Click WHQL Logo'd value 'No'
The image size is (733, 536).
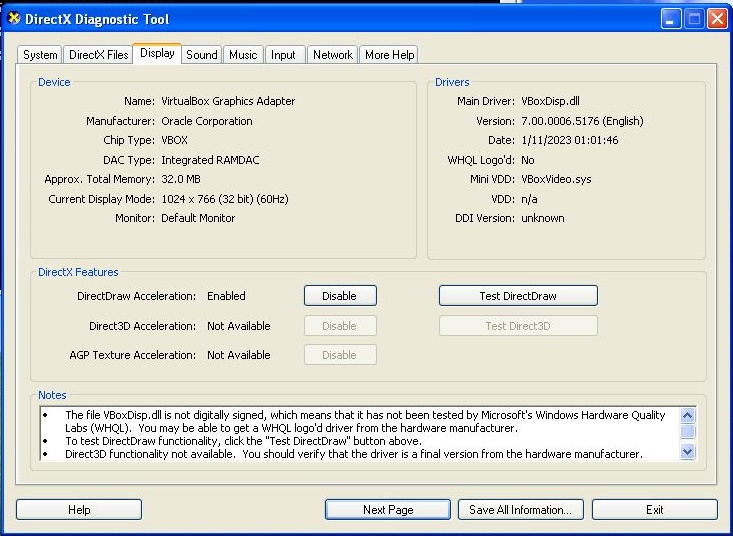click(x=528, y=160)
